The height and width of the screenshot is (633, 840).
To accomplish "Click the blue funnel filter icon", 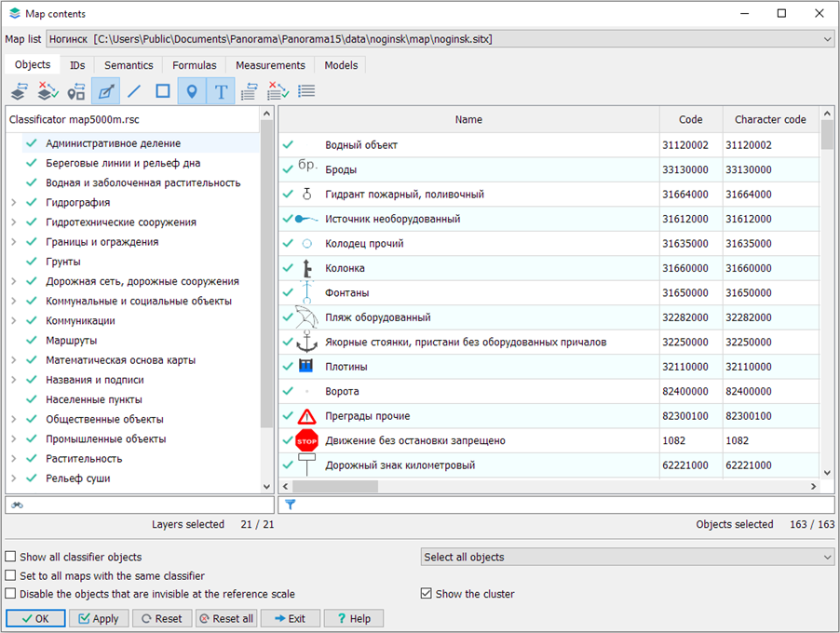I will [290, 505].
